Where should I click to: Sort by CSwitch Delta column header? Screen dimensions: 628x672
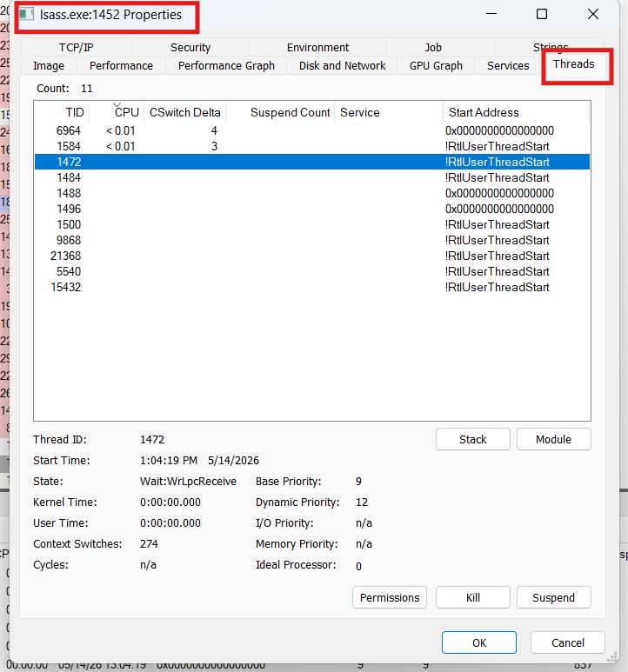tap(184, 112)
